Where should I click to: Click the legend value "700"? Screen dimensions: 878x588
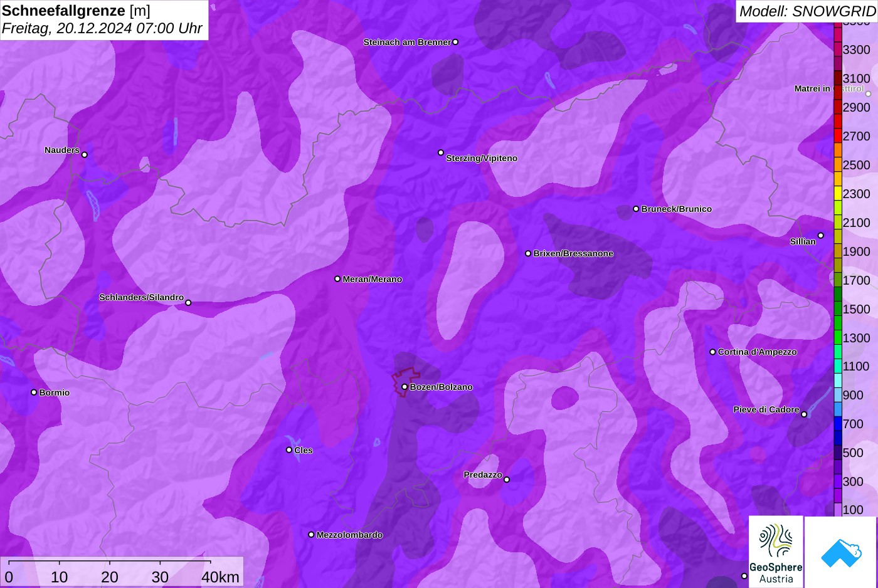pyautogui.click(x=853, y=424)
